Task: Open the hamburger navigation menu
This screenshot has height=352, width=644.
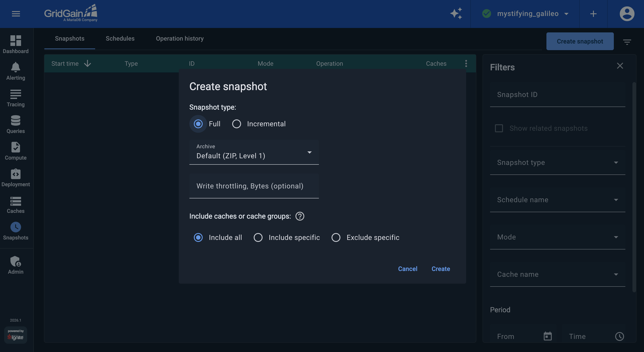Action: tap(16, 14)
